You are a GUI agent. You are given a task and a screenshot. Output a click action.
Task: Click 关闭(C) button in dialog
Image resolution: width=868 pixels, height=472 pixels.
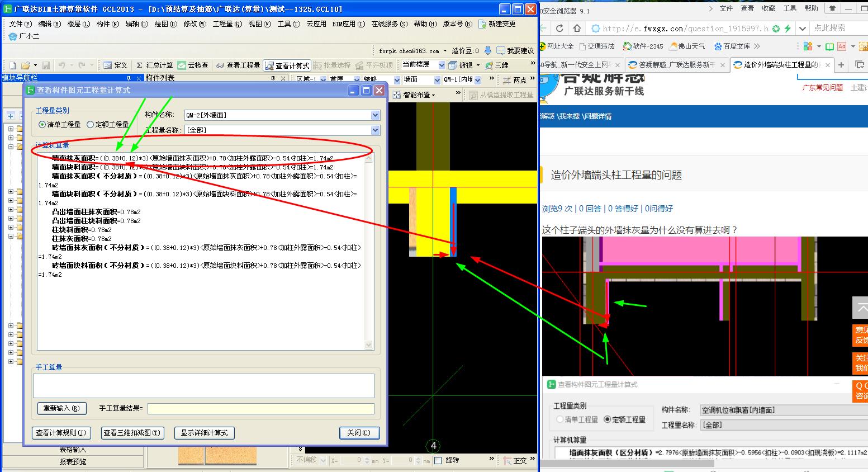359,433
